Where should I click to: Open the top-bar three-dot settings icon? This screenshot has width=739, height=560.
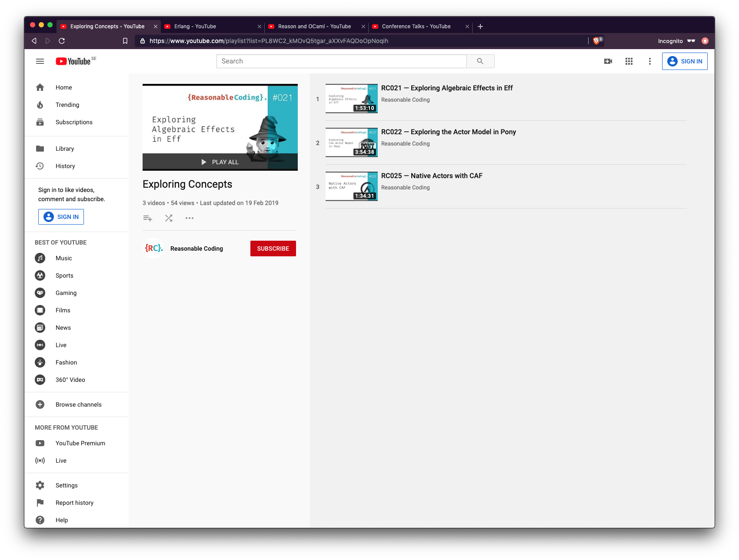pyautogui.click(x=649, y=61)
